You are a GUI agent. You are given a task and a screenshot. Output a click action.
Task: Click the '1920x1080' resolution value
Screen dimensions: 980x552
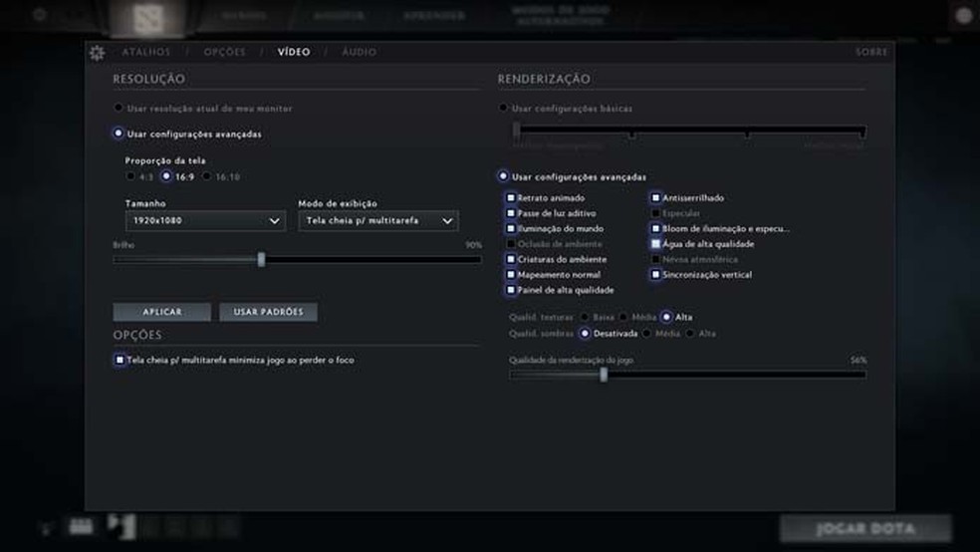(x=157, y=220)
